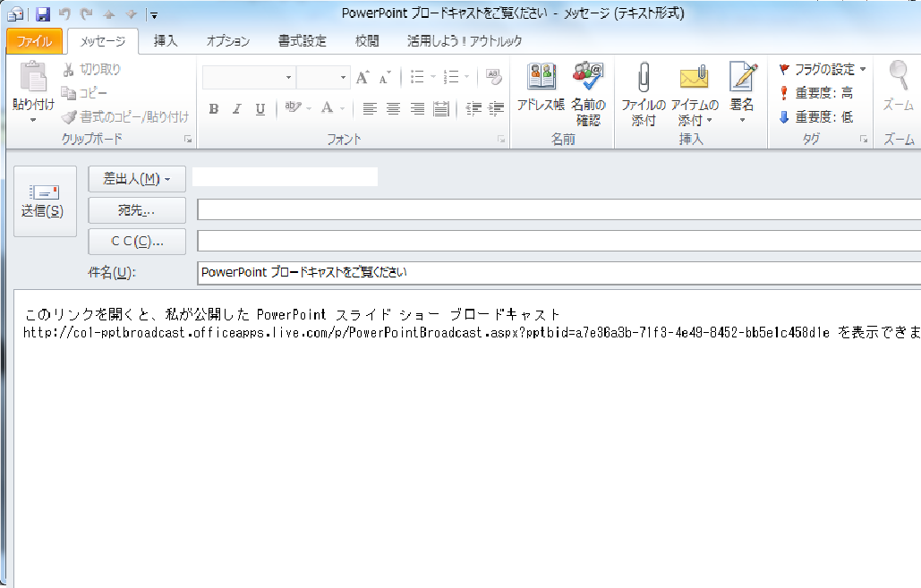The image size is (921, 588).
Task: Click next item down arrow
Action: (x=131, y=14)
